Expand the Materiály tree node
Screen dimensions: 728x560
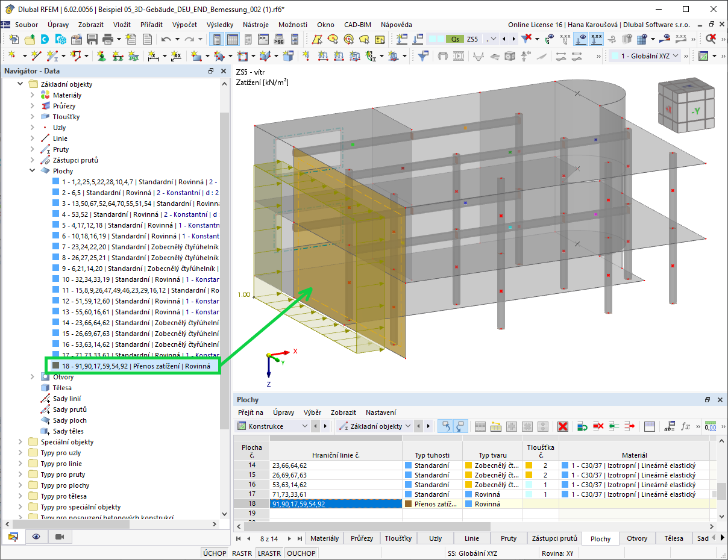tap(33, 95)
